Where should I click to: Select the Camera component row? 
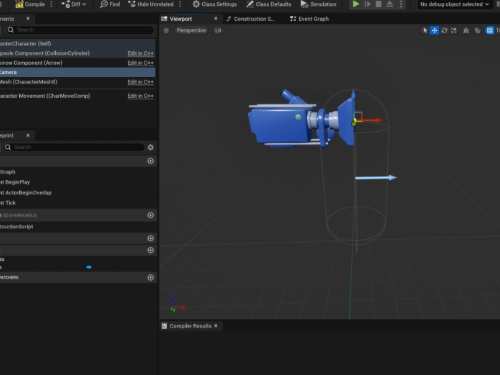(77, 72)
